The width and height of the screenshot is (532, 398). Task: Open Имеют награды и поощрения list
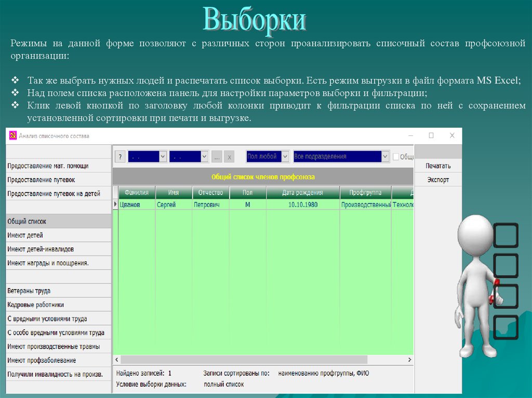tap(59, 263)
